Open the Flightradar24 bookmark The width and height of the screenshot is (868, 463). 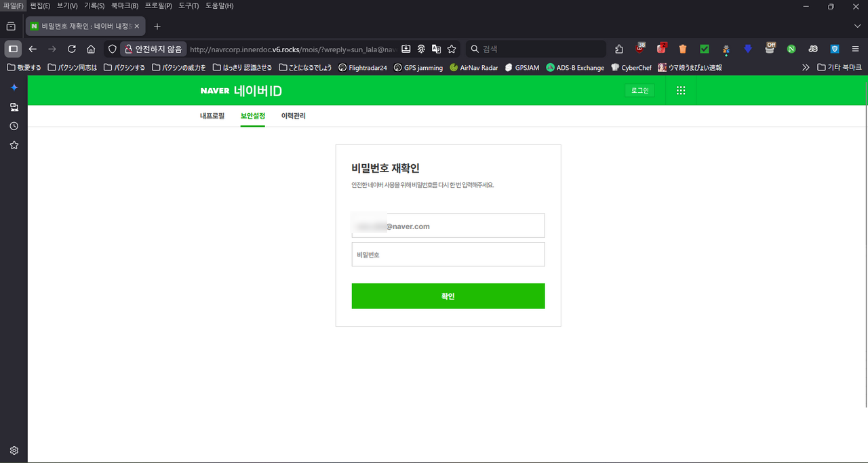[362, 68]
